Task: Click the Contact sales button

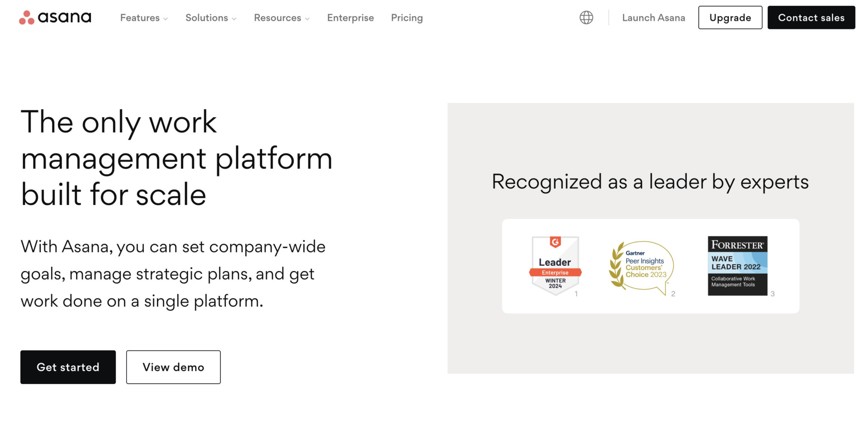Action: [x=811, y=18]
